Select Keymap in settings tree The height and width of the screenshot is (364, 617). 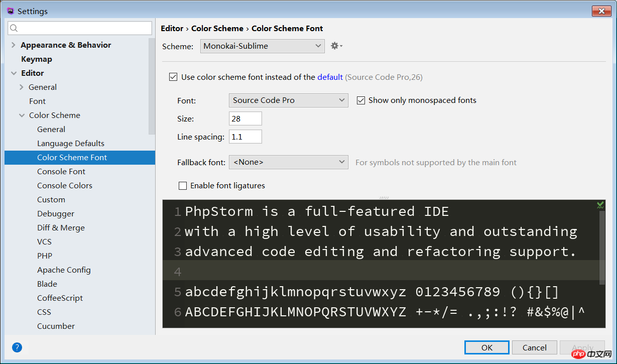coord(37,59)
